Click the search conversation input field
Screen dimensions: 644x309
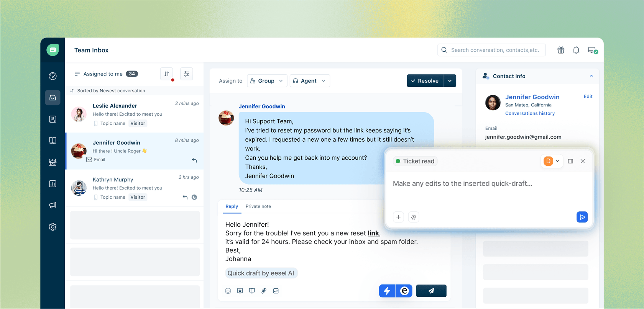pyautogui.click(x=495, y=50)
